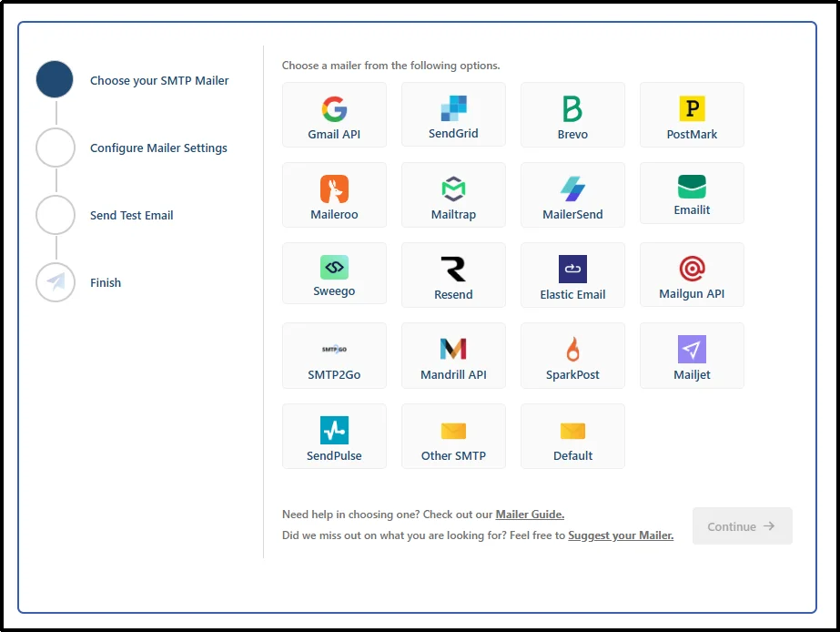The width and height of the screenshot is (840, 632).
Task: Choose the SMTP2Go mailer icon
Action: click(334, 349)
